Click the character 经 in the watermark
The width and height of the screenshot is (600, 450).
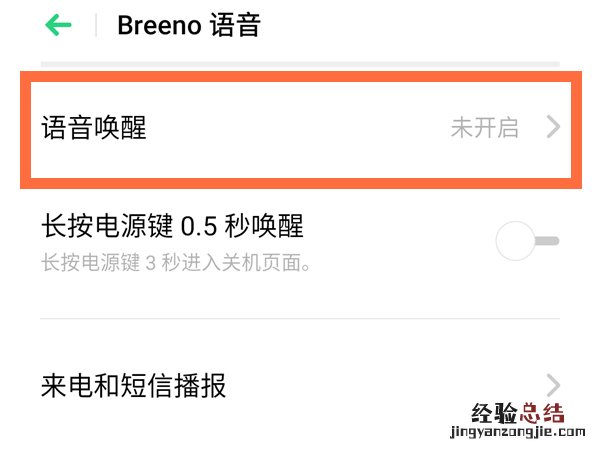tap(480, 413)
